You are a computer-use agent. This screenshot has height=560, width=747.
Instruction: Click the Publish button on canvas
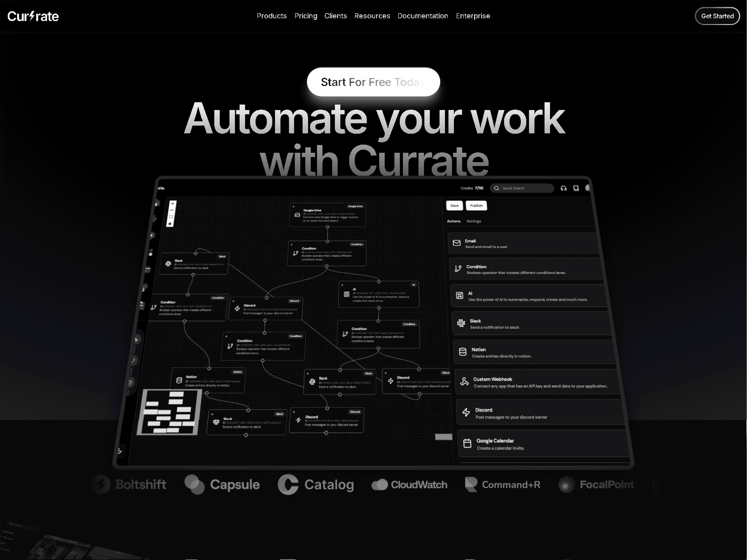click(x=476, y=205)
